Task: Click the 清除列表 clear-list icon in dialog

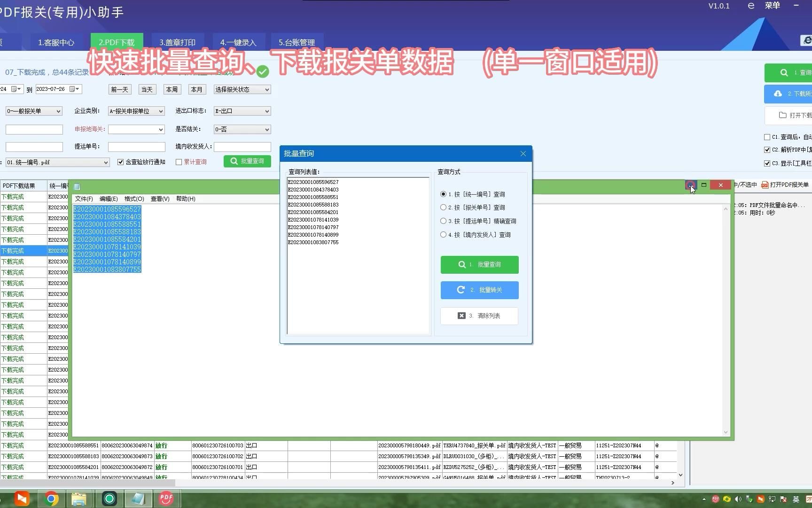Action: coord(461,316)
